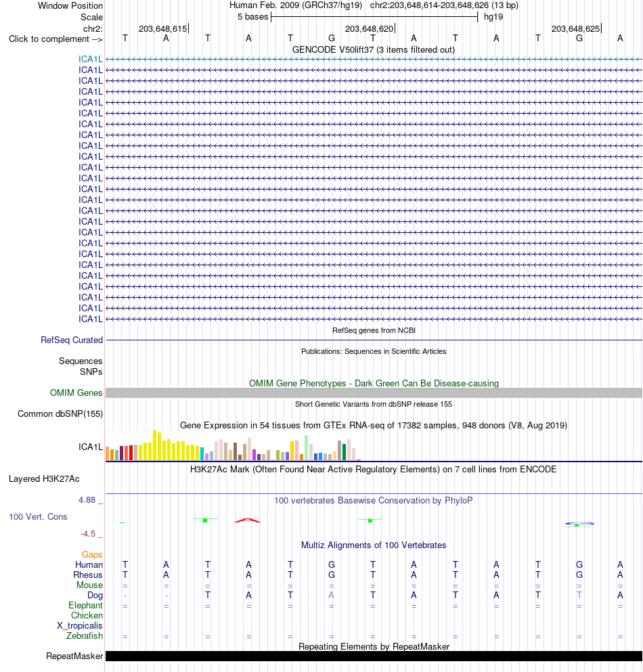Click the 'Scale' track label
The width and height of the screenshot is (643, 672).
pos(91,17)
